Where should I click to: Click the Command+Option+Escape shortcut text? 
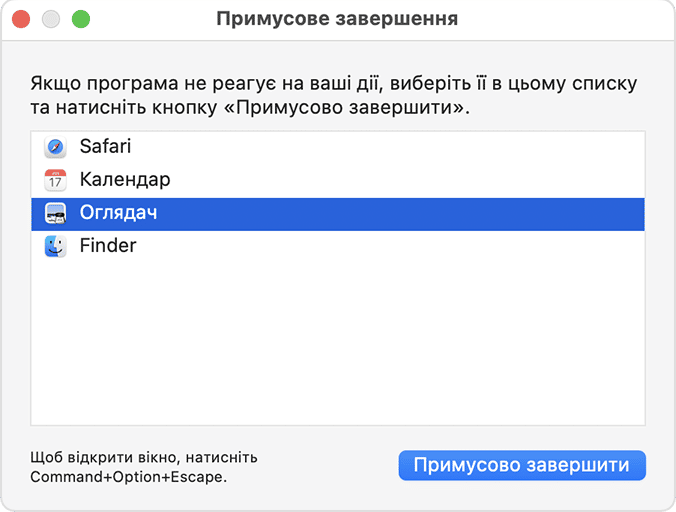tap(129, 477)
